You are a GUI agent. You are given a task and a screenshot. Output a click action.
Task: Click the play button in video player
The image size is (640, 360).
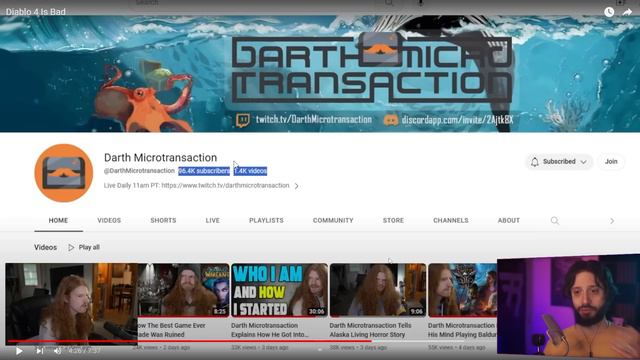tap(19, 351)
